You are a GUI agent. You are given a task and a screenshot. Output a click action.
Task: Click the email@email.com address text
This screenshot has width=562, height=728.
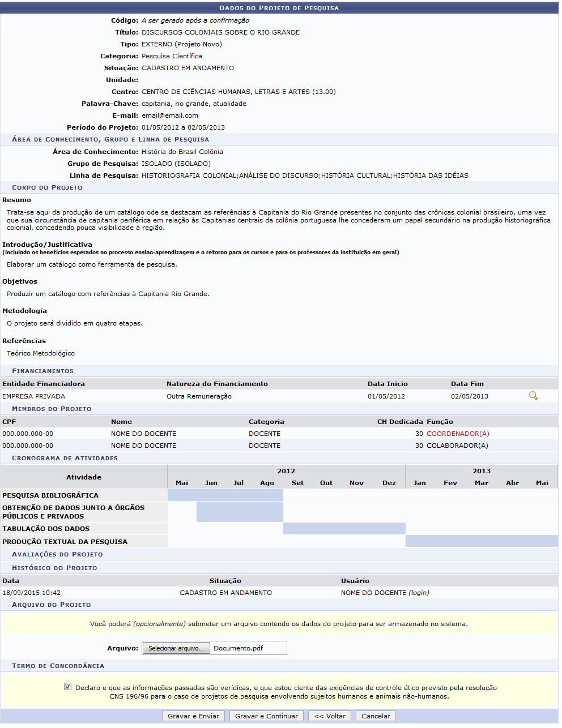point(169,115)
